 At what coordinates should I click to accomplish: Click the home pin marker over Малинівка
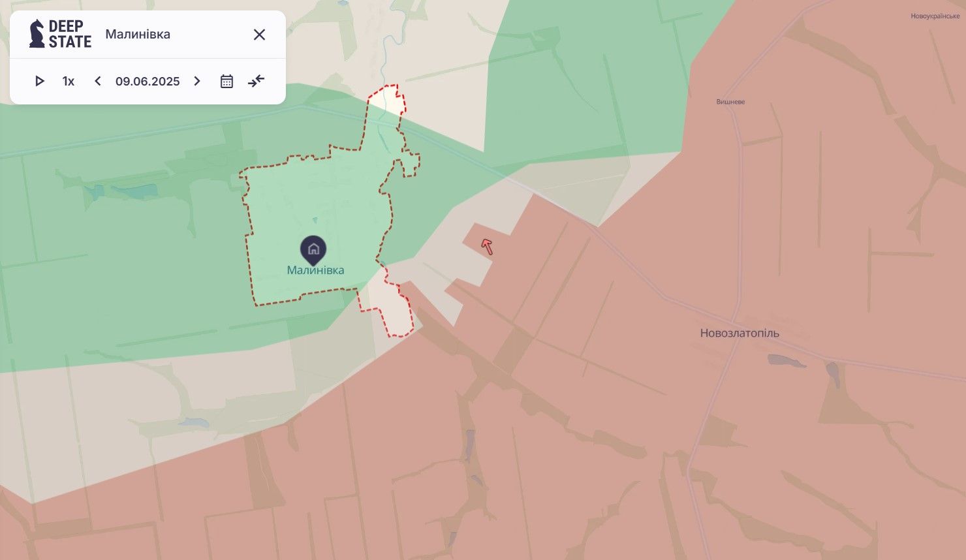coord(313,249)
